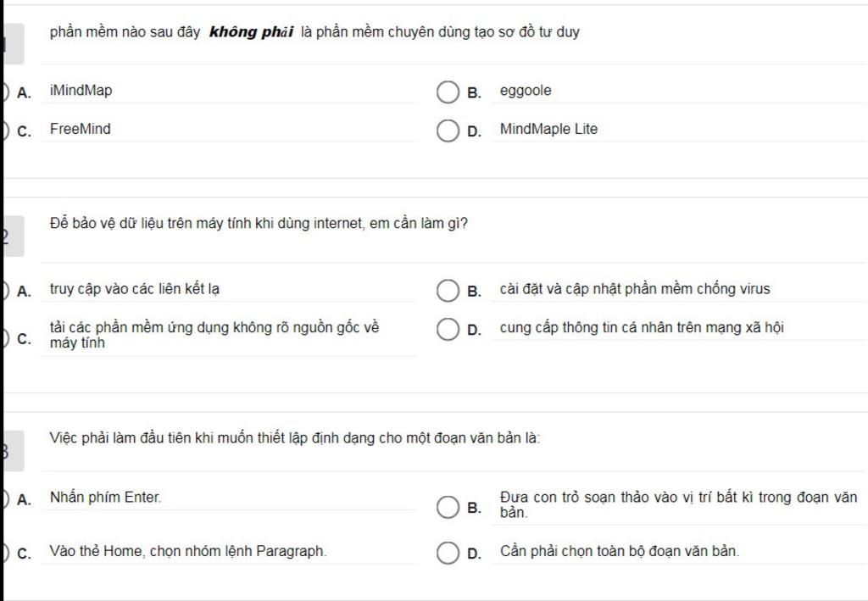Pick radio button next to FreeMind
868x601 pixels.
click(6, 131)
